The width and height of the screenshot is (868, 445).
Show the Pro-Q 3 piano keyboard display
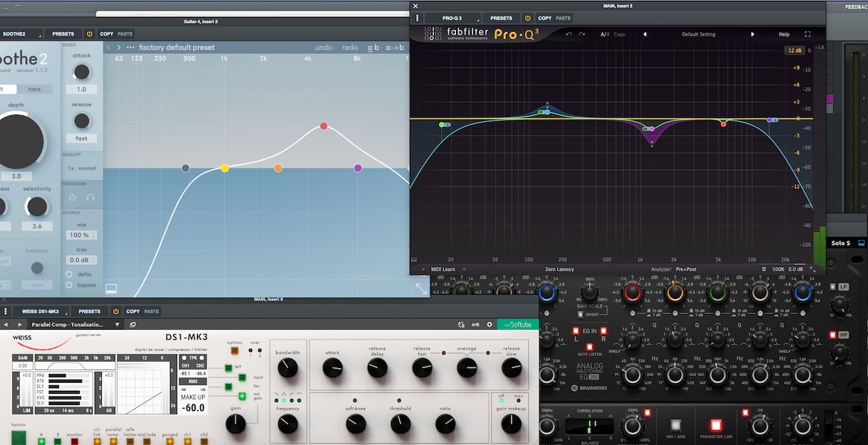click(414, 260)
